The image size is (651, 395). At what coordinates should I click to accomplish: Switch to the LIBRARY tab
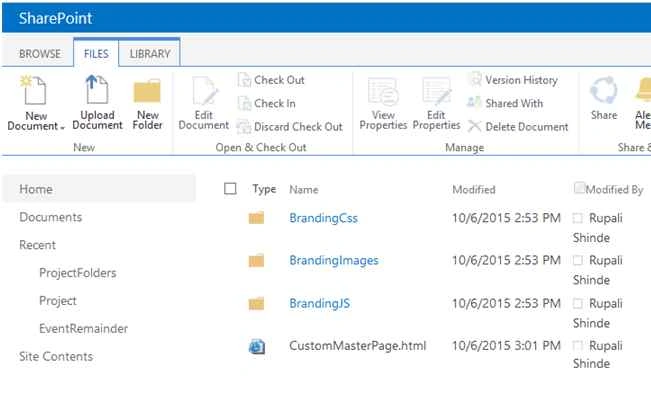click(x=149, y=54)
